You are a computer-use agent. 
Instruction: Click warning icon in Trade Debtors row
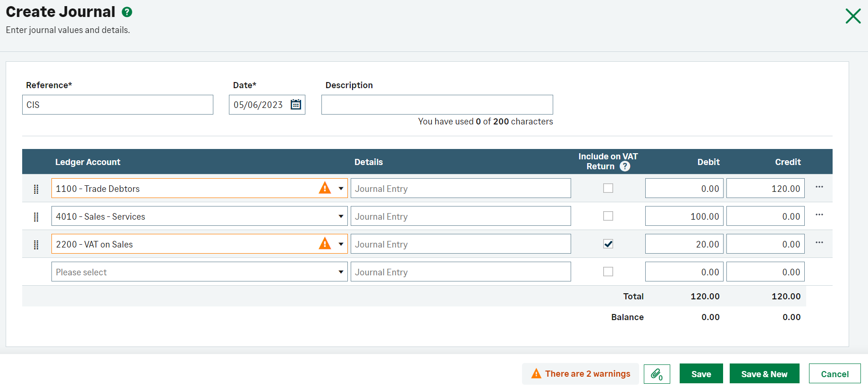pyautogui.click(x=325, y=188)
